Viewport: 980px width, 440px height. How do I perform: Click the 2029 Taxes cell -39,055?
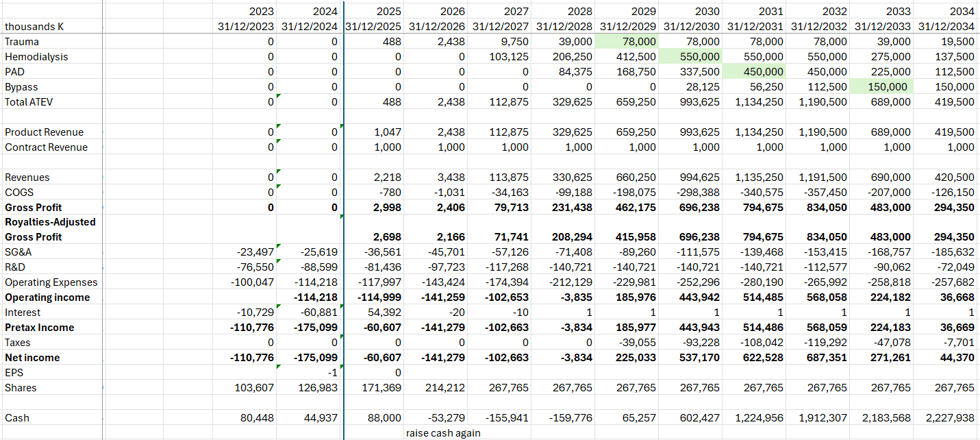point(627,342)
